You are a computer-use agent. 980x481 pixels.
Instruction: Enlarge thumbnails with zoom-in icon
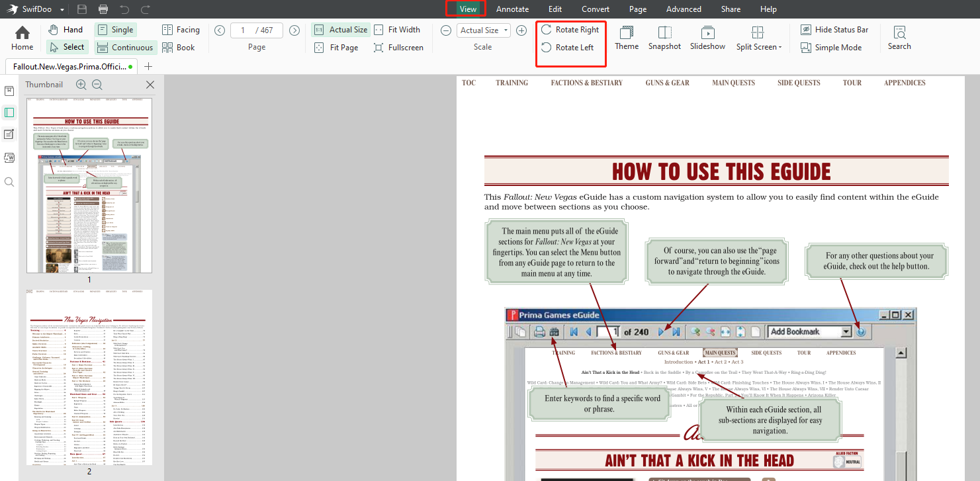click(x=81, y=85)
